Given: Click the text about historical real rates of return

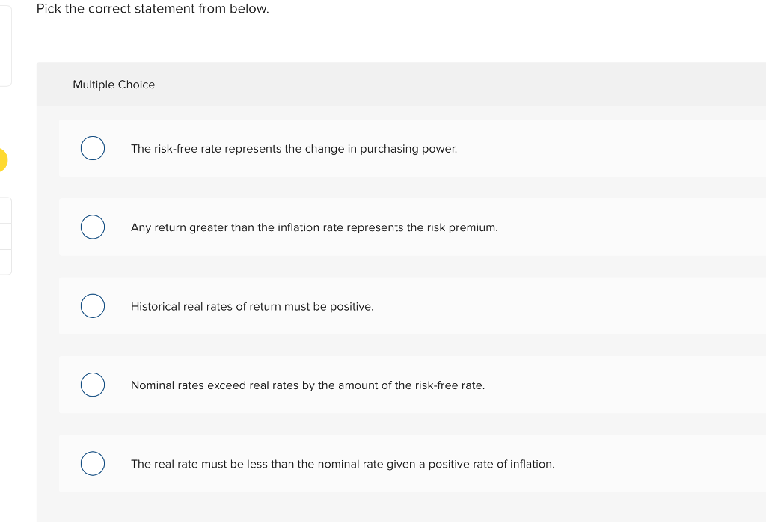Looking at the screenshot, I should click(253, 306).
